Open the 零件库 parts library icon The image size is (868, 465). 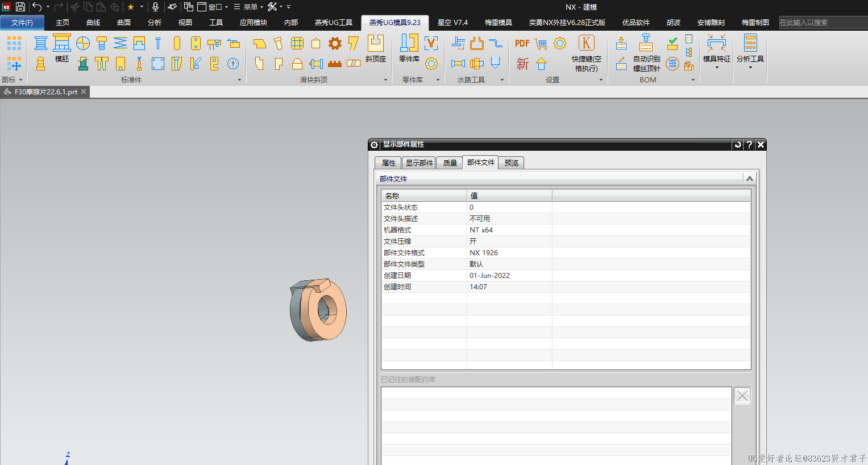pos(409,48)
